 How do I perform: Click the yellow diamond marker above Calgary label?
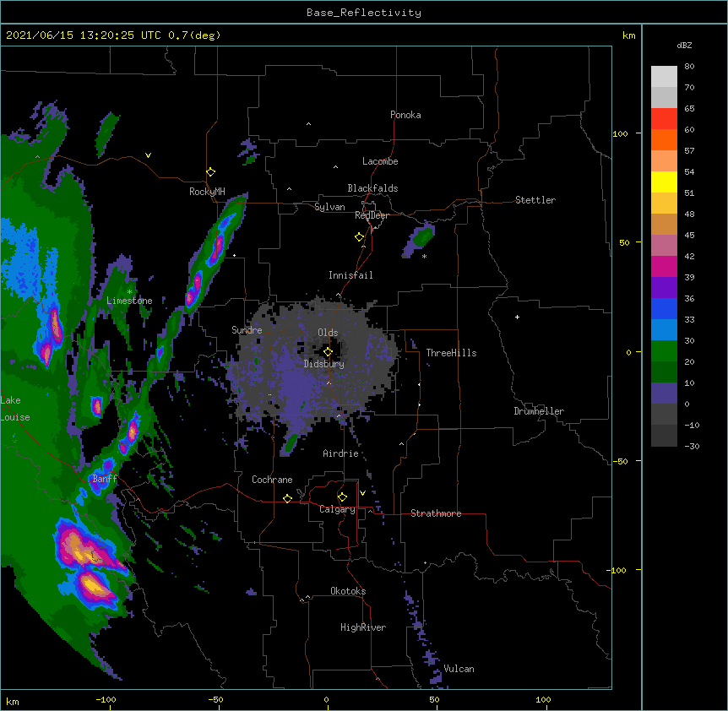342,497
